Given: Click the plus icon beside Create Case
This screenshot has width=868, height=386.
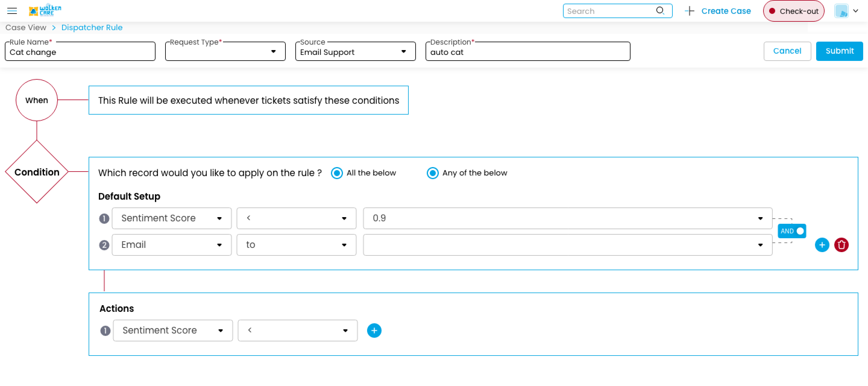Looking at the screenshot, I should point(689,11).
